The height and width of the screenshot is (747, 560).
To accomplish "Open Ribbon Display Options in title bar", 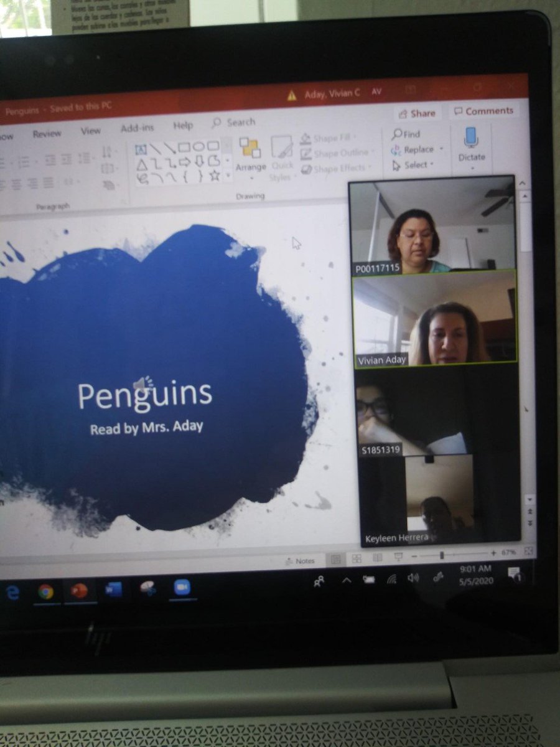I will click(411, 90).
